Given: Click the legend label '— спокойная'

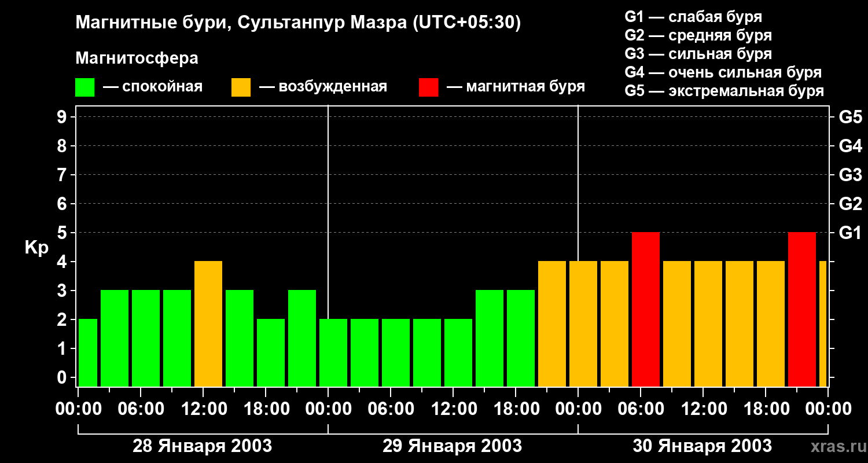Looking at the screenshot, I should pos(153,87).
